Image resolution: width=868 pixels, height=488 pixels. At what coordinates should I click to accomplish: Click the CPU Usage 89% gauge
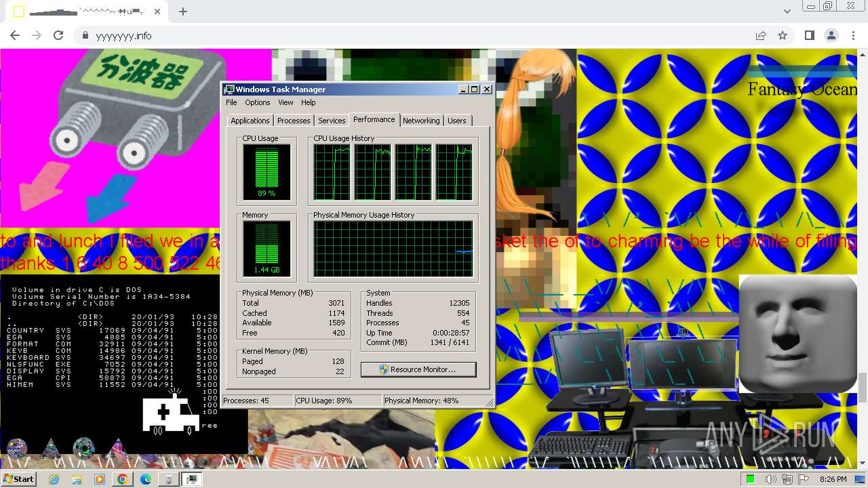point(267,172)
